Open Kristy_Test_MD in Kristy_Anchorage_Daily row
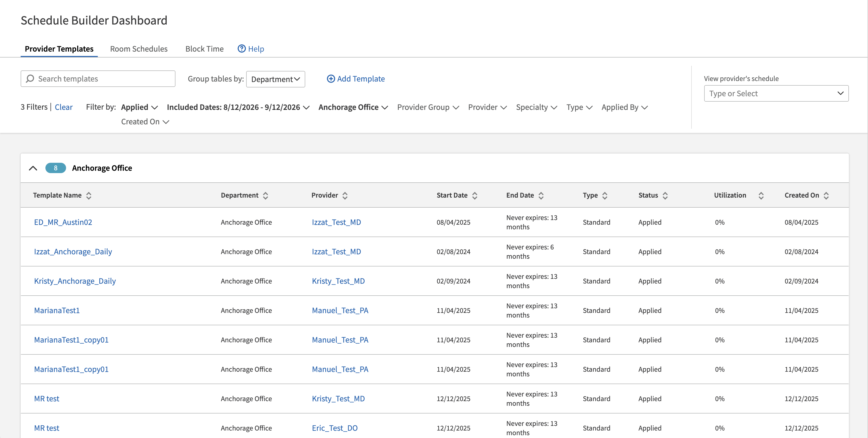This screenshot has height=438, width=868. [338, 281]
